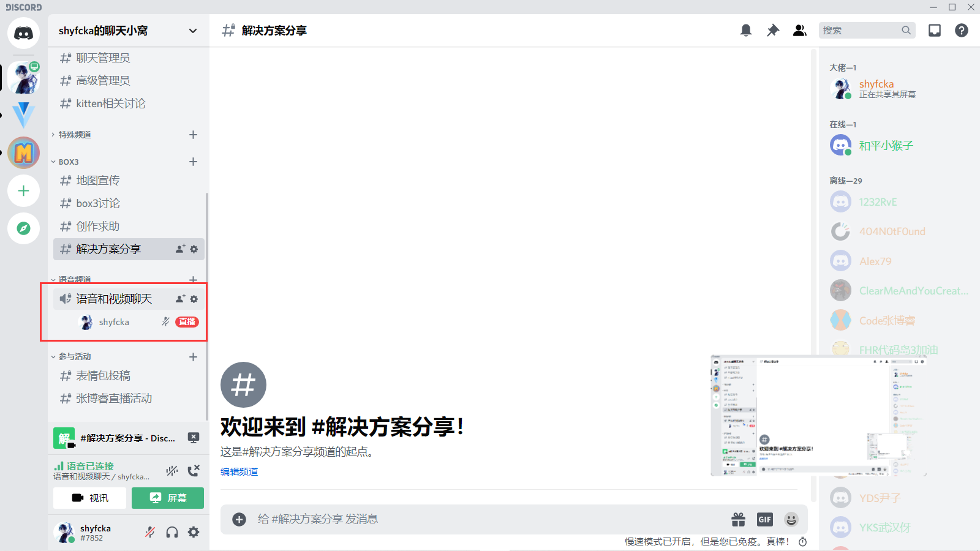Click the channel list scrollbar
Screen dimensions: 980x551
click(207, 306)
